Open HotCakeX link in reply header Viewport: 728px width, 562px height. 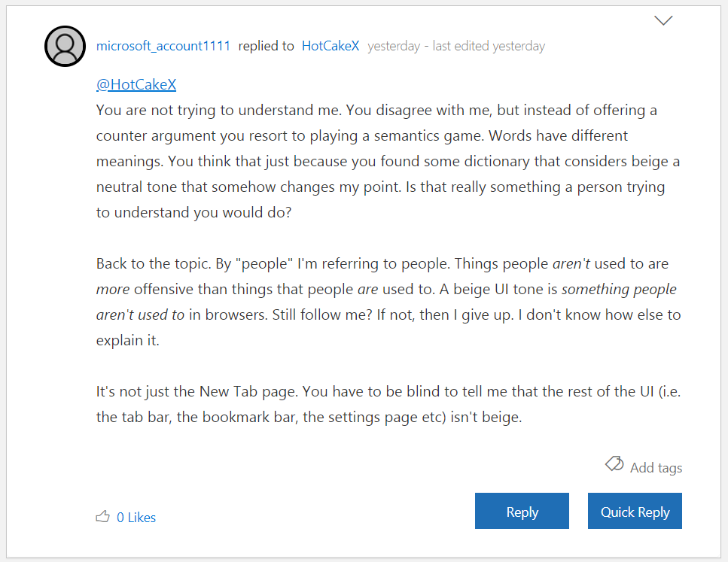(330, 46)
